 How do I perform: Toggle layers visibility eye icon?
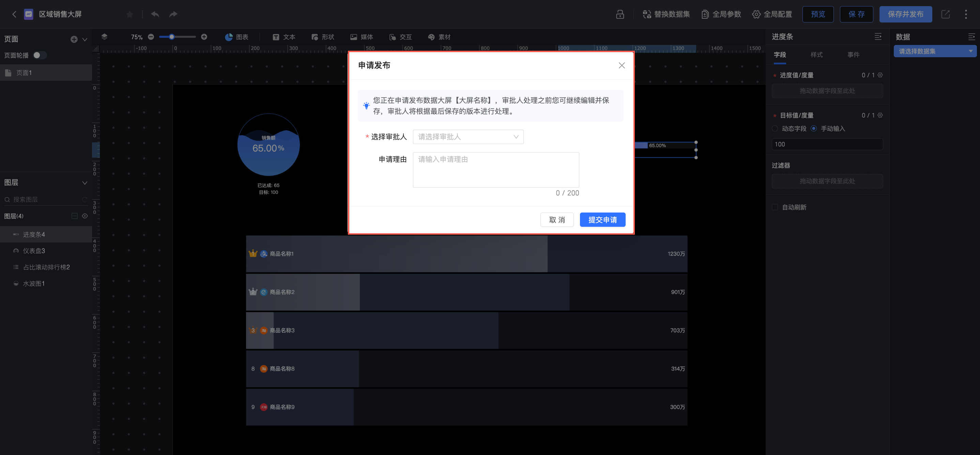85,216
